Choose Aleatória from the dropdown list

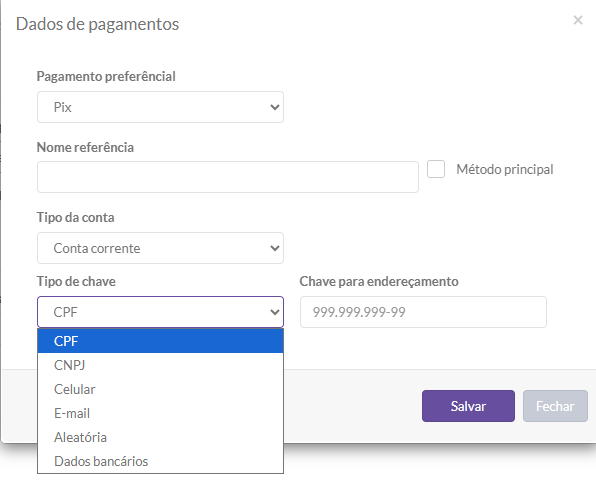click(160, 437)
